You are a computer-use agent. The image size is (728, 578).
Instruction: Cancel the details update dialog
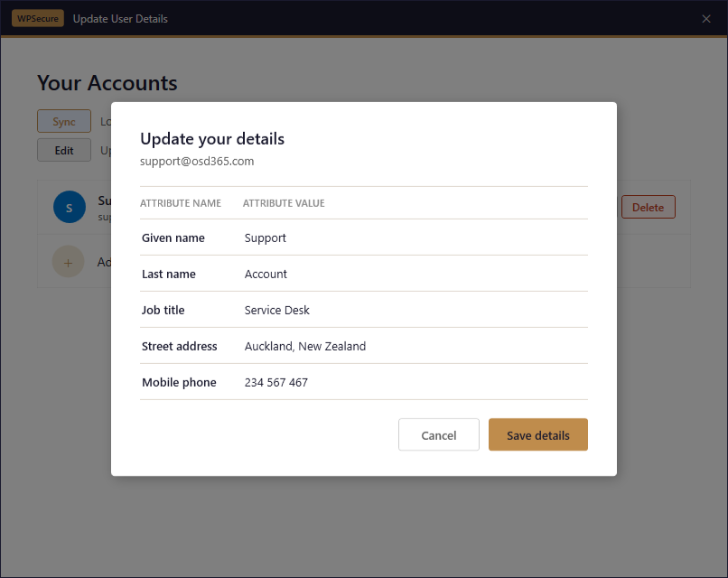coord(439,434)
